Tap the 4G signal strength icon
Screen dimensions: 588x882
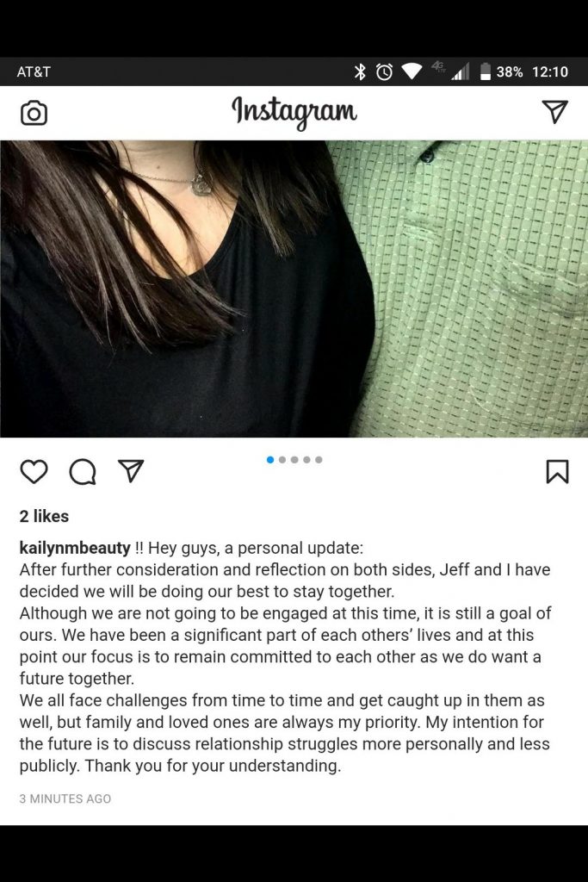(451, 71)
